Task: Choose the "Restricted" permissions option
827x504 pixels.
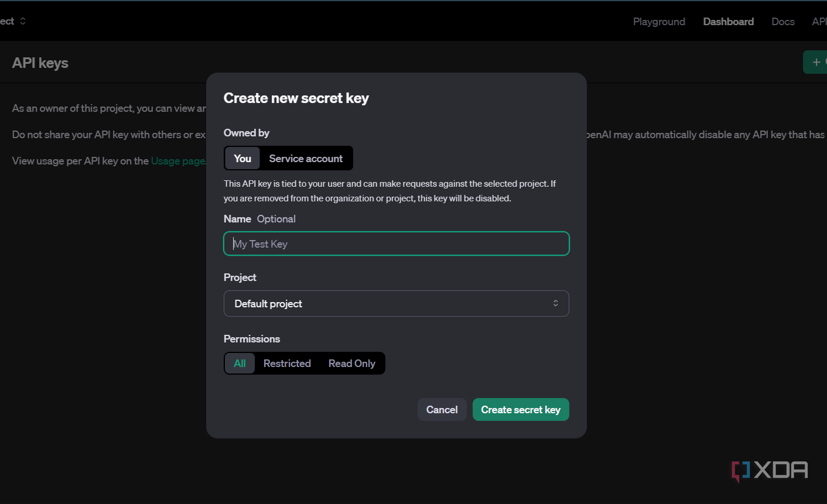Action: coord(287,364)
